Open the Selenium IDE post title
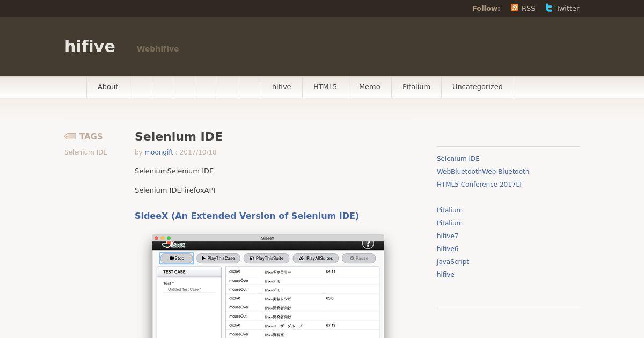Image resolution: width=644 pixels, height=338 pixels. tap(179, 136)
